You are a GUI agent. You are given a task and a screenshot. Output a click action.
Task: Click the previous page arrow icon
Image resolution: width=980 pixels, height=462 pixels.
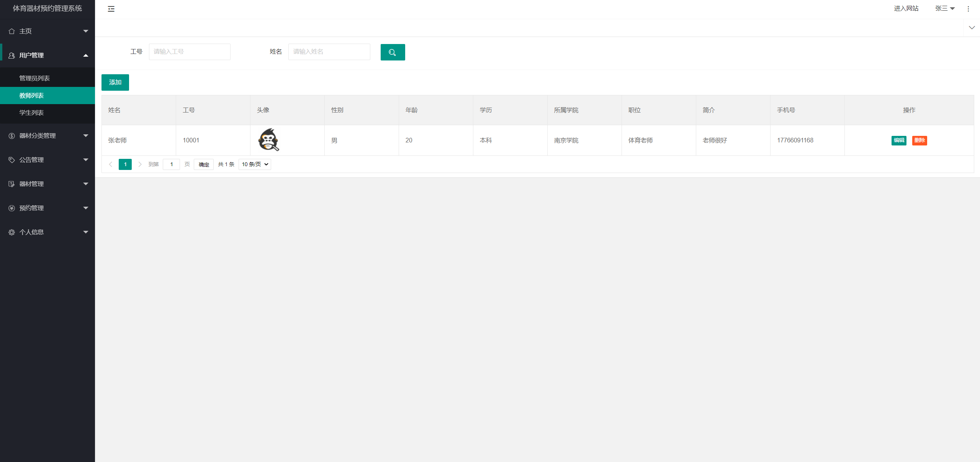[111, 164]
